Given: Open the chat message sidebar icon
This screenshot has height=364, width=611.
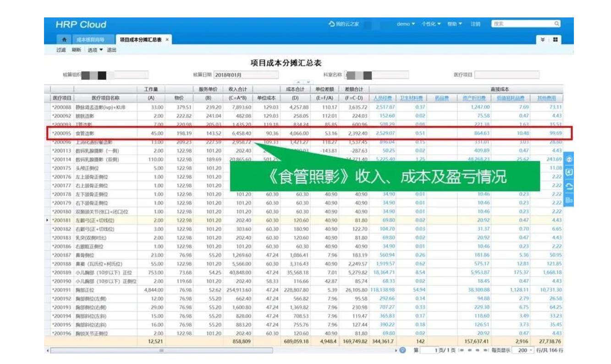Looking at the screenshot, I should (x=569, y=173).
